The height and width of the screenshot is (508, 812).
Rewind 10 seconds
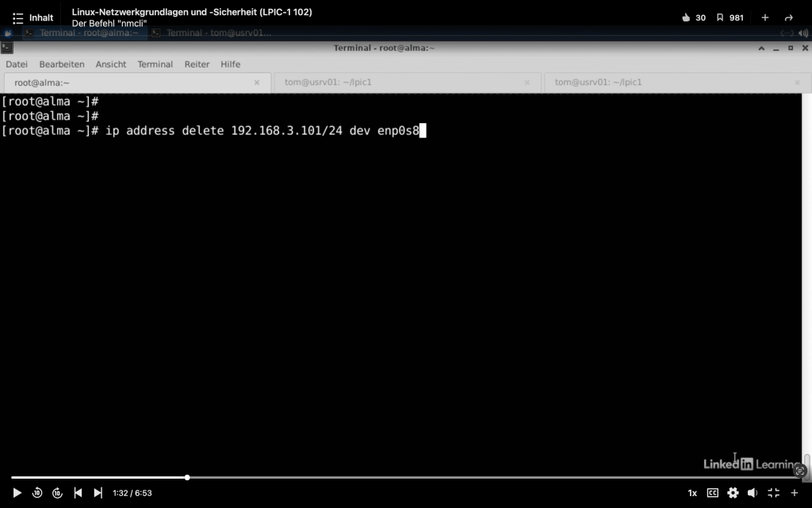coord(37,493)
